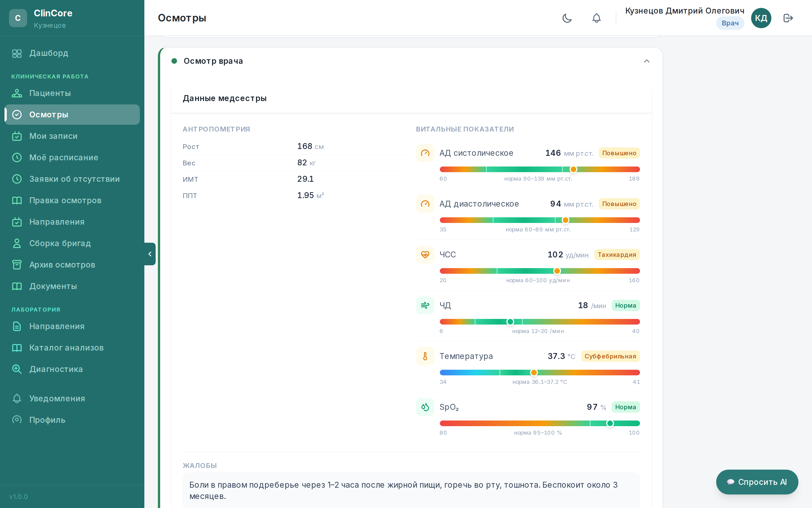The width and height of the screenshot is (812, 508).
Task: Open Мои записи section
Action: [72, 136]
